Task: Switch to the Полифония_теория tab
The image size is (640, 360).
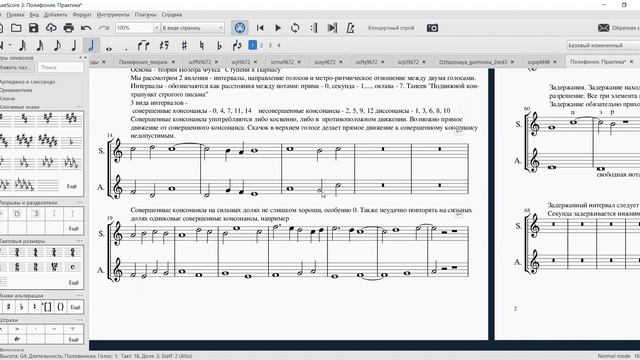Action: (143, 62)
